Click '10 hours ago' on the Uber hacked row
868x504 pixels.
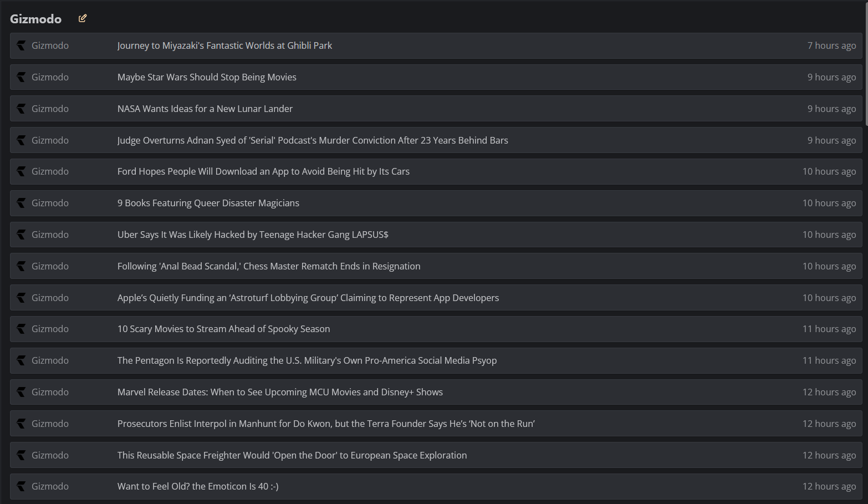pyautogui.click(x=829, y=235)
